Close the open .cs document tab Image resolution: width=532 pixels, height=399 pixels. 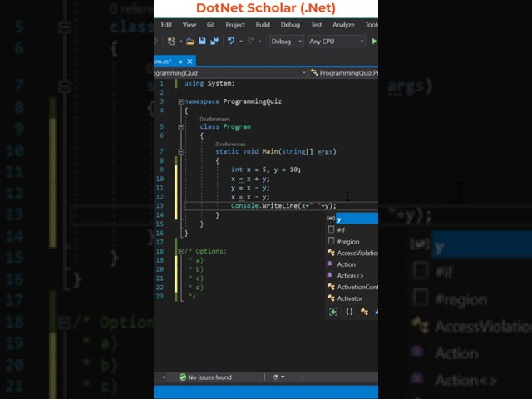tap(190, 62)
